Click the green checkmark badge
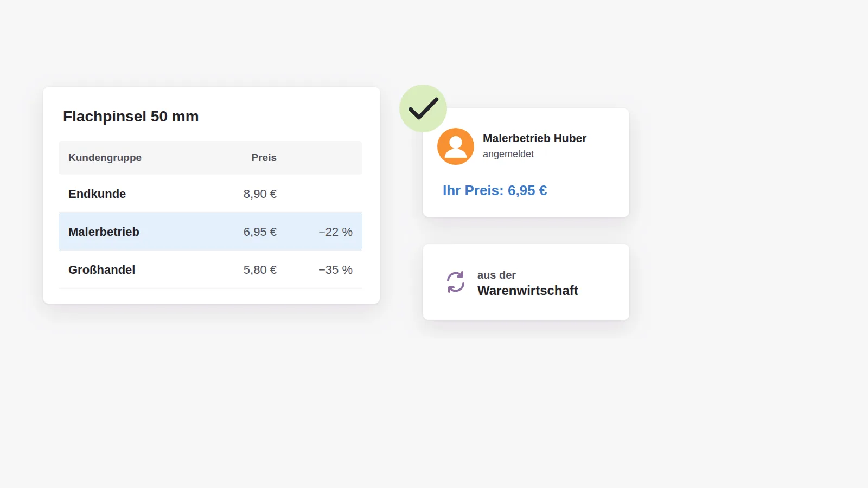Viewport: 868px width, 488px height. [423, 108]
